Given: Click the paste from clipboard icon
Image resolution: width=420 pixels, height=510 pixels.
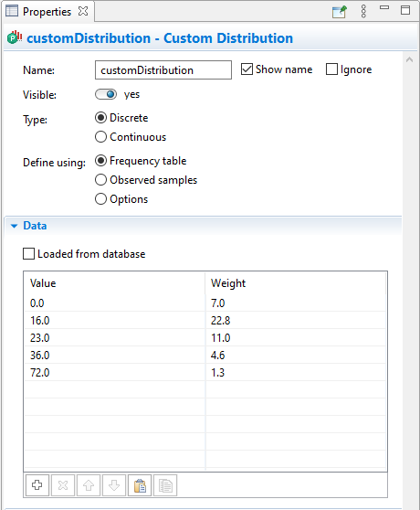Looking at the screenshot, I should [140, 485].
